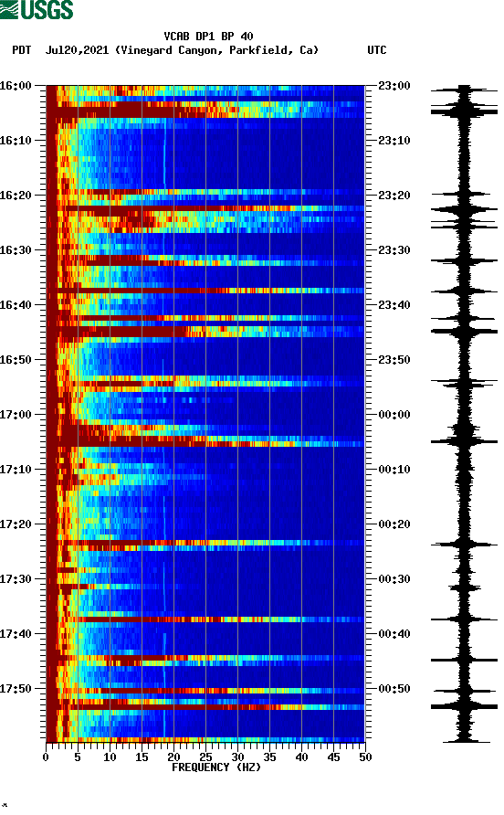Click the 35 Hz frequency tick label

269,757
